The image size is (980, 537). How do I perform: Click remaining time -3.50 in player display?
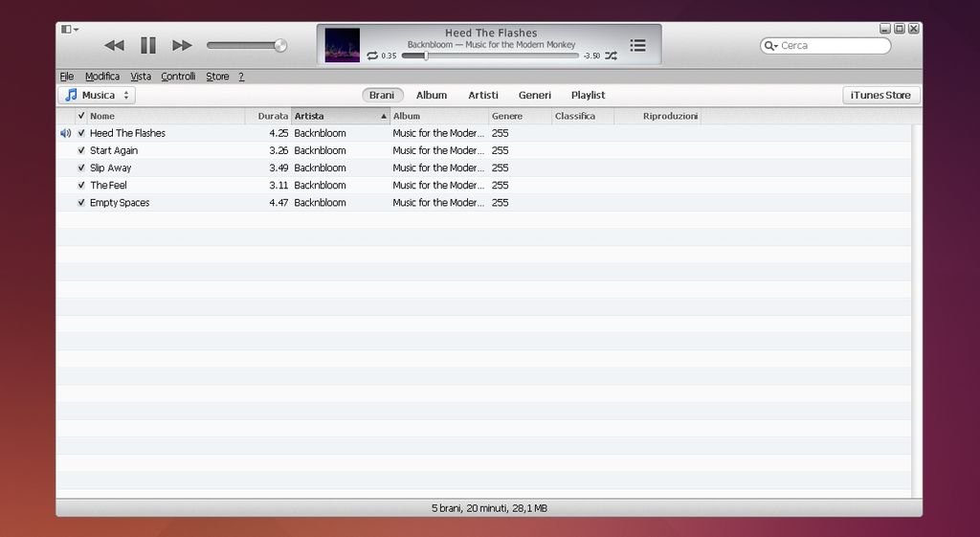pyautogui.click(x=591, y=56)
